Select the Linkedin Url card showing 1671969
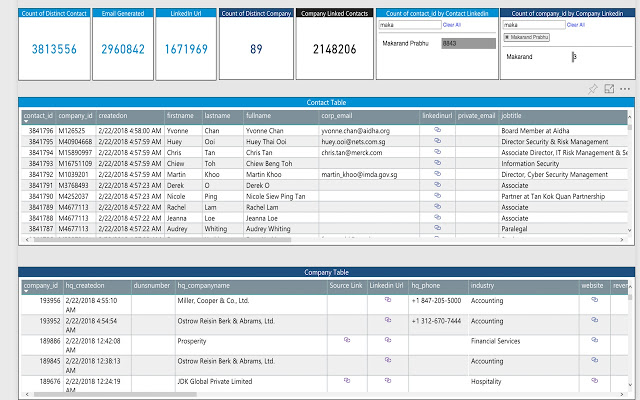 tap(185, 48)
